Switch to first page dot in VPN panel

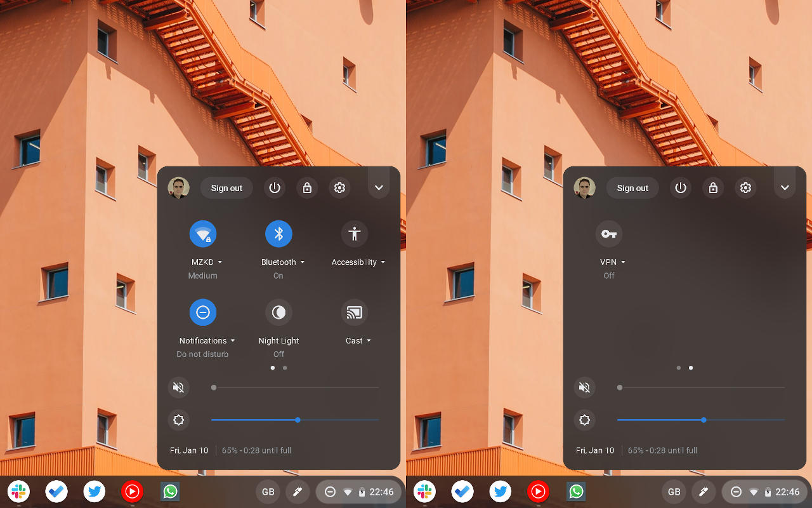click(679, 368)
